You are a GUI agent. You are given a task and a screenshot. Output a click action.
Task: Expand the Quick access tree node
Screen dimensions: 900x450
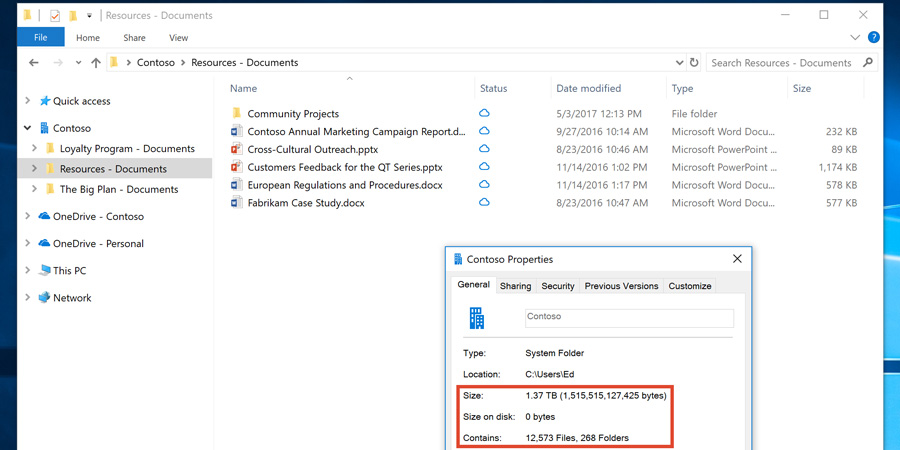(x=28, y=100)
